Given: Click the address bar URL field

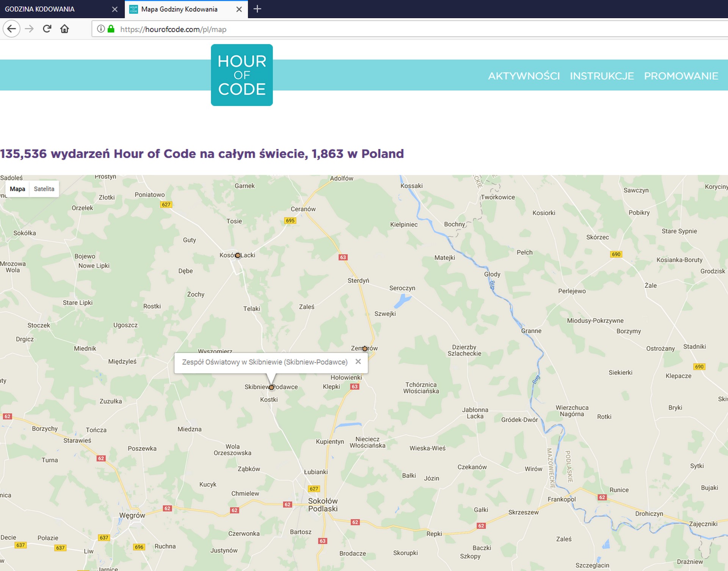Looking at the screenshot, I should (x=409, y=29).
